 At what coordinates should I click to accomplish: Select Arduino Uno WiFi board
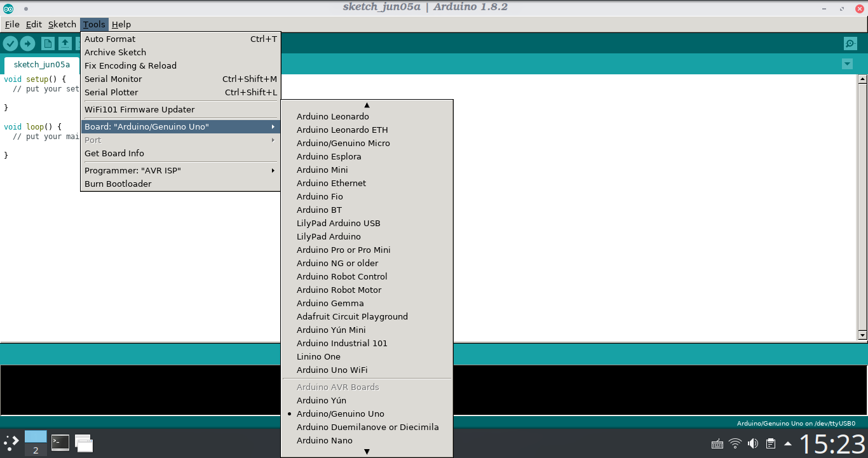(x=367, y=370)
